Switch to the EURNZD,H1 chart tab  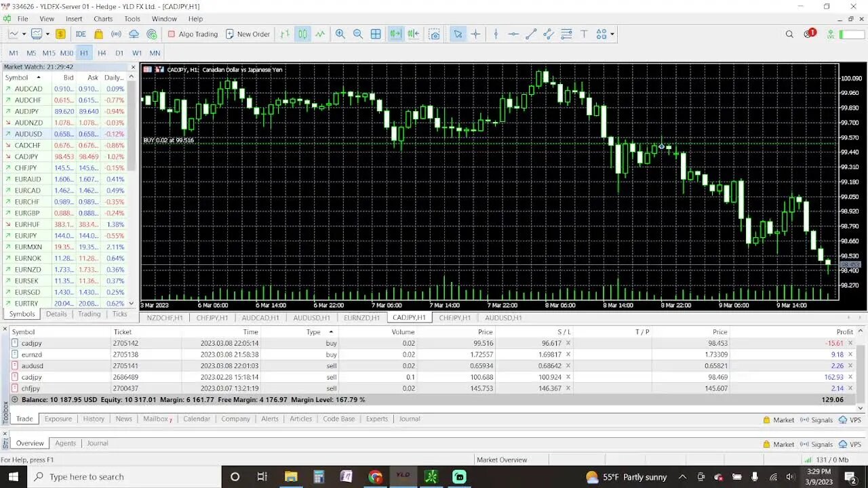pyautogui.click(x=363, y=317)
